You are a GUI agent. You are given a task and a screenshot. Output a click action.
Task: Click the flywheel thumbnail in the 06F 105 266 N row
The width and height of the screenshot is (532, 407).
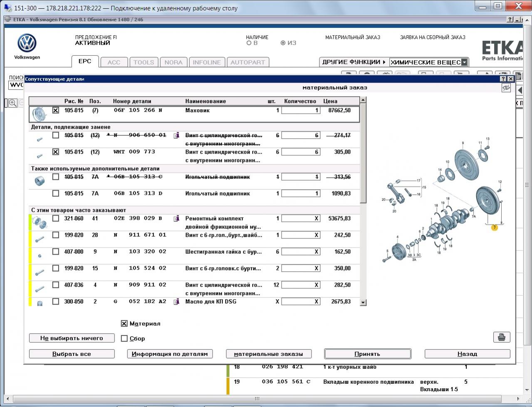[x=40, y=114]
